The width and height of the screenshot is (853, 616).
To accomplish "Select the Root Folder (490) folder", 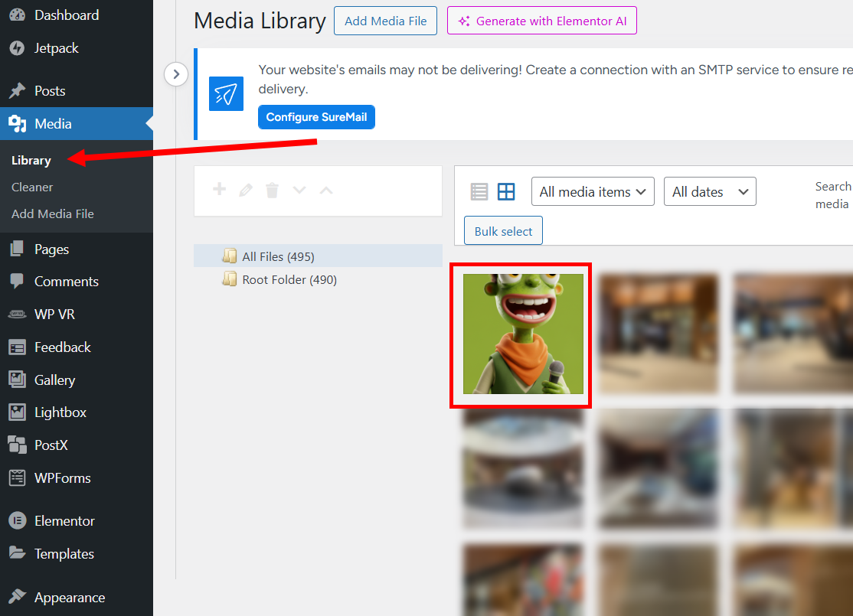I will point(319,279).
